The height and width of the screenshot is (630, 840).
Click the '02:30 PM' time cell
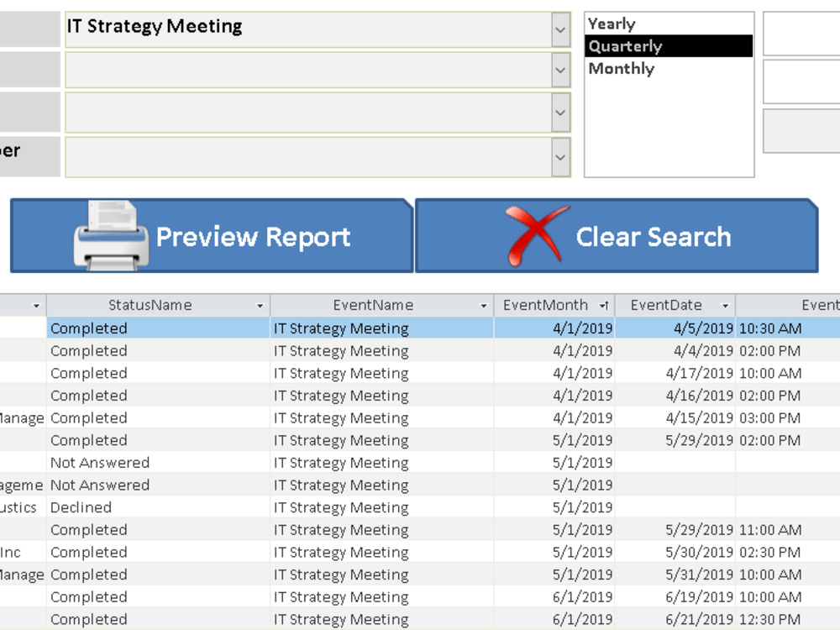[x=788, y=553]
